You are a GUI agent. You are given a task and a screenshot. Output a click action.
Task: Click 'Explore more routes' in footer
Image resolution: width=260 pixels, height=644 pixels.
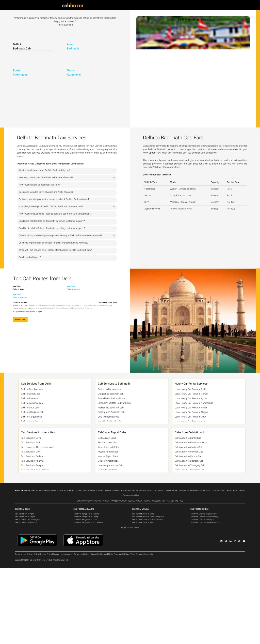[x=130, y=528]
